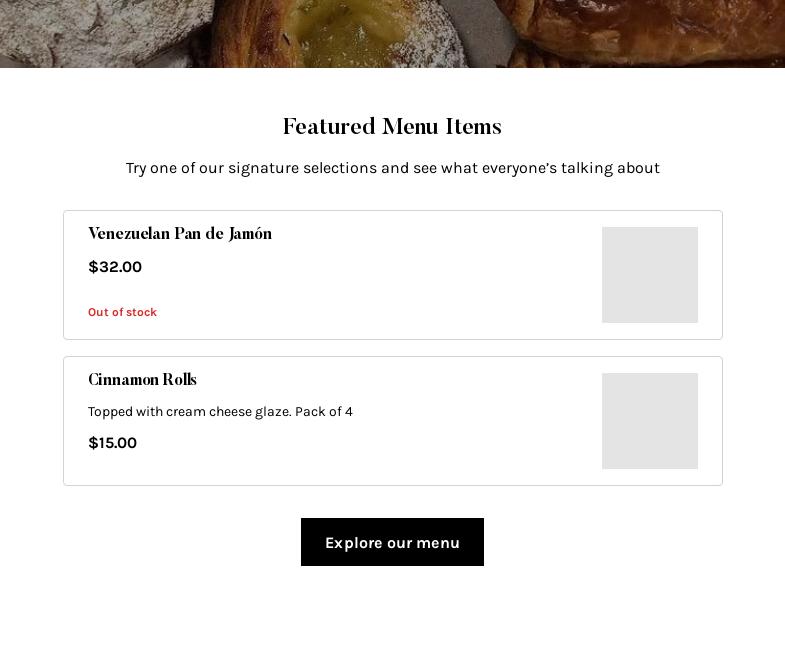Open the Venezuelan Pan de Jamón item title
The height and width of the screenshot is (661, 785).
tap(180, 234)
